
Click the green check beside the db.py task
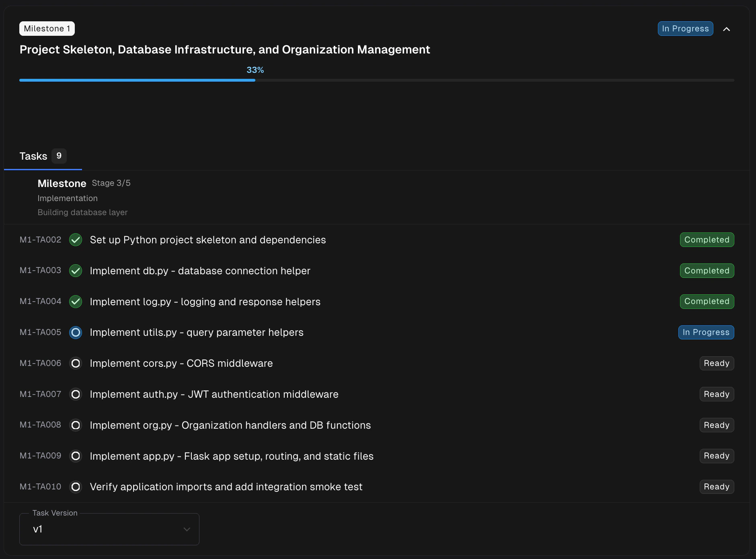tap(76, 271)
